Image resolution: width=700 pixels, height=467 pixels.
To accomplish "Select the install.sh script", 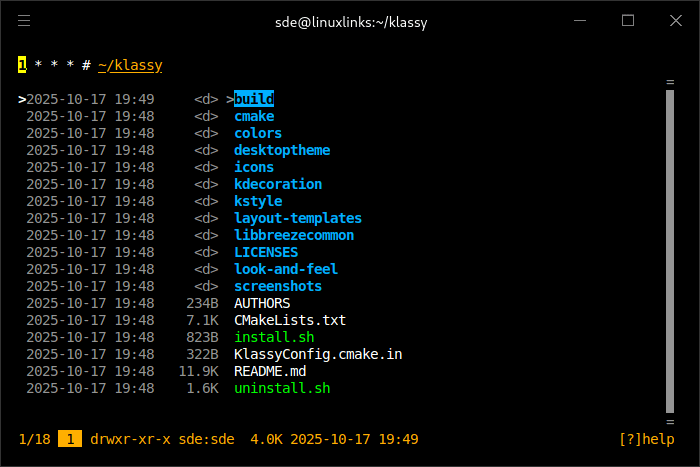I will [x=274, y=337].
